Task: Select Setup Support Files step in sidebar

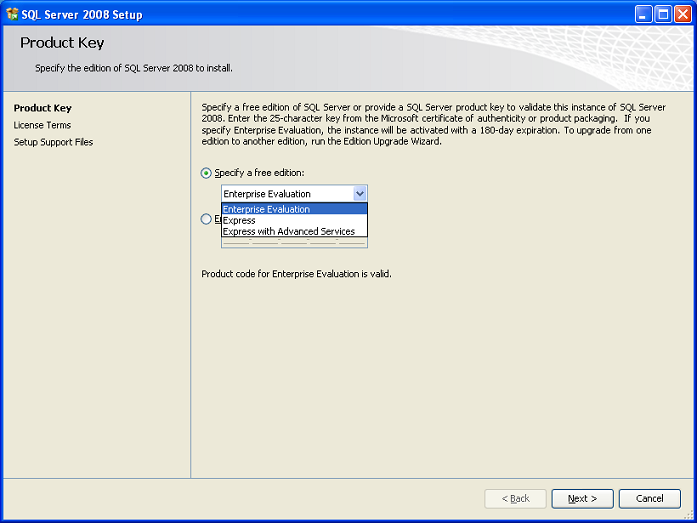Action: point(53,142)
